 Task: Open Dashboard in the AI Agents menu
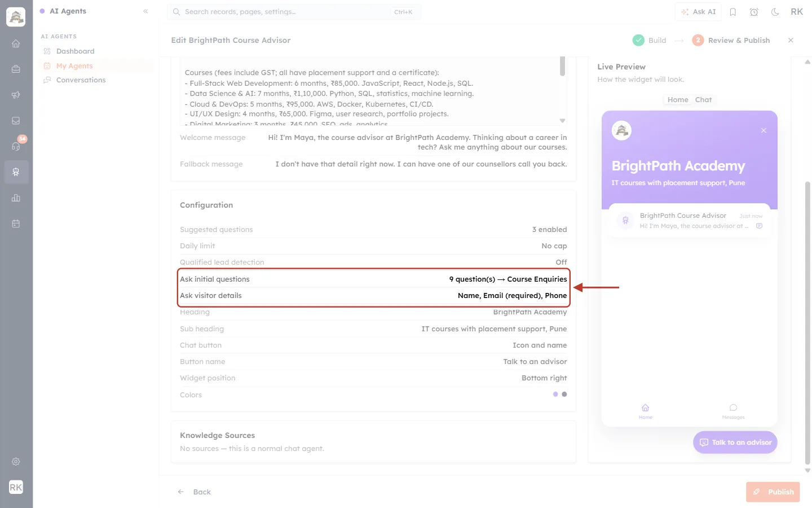tap(75, 51)
